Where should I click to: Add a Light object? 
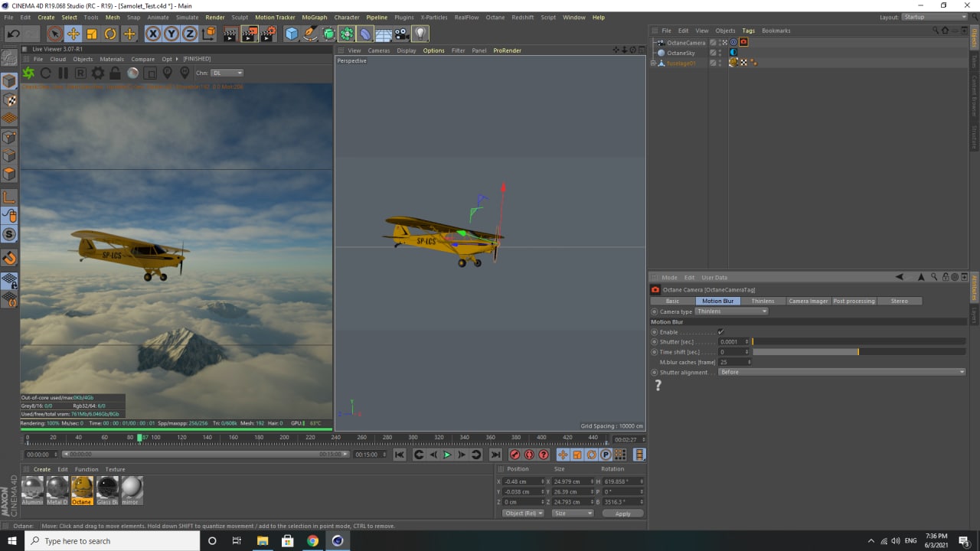tap(420, 34)
